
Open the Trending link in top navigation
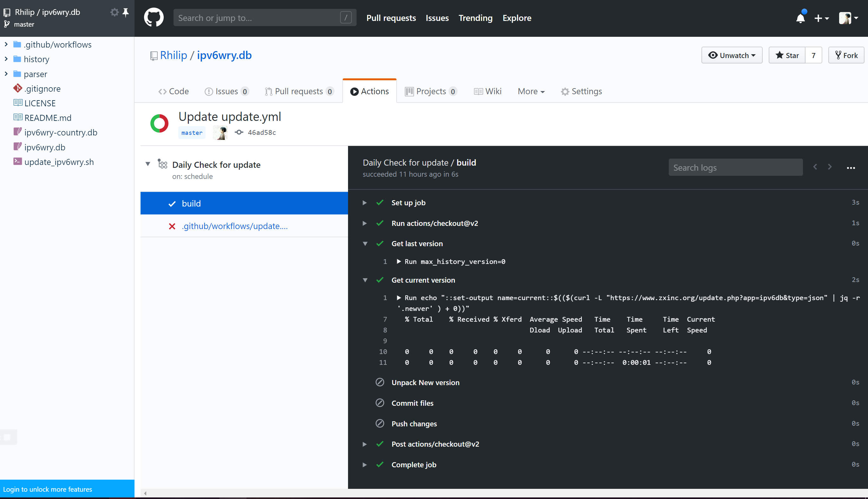[475, 18]
